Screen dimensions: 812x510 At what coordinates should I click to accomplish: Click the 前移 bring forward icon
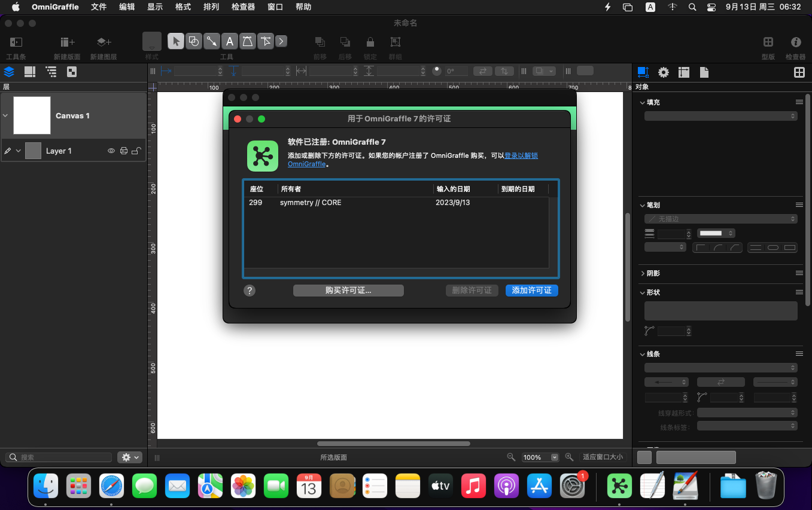(320, 42)
